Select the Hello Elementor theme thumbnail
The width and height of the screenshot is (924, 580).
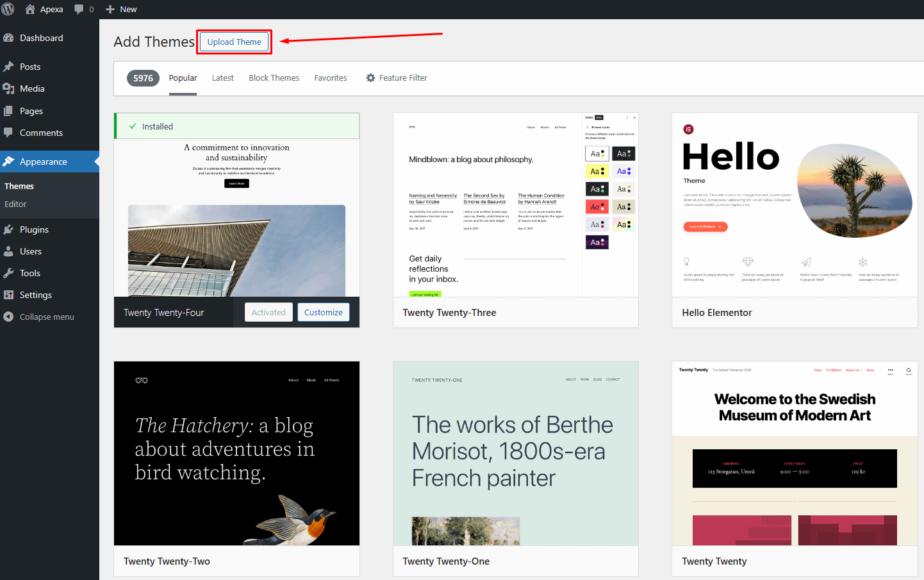[x=795, y=205]
